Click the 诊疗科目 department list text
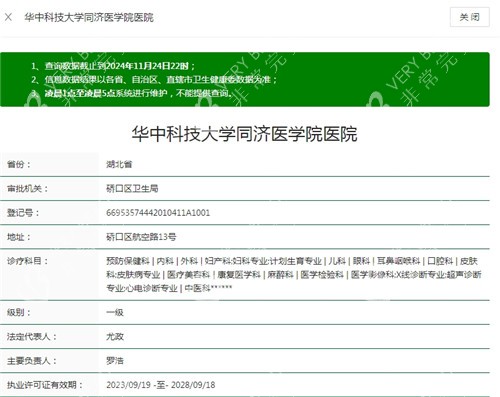Image resolution: width=500 pixels, height=397 pixels. tap(294, 274)
